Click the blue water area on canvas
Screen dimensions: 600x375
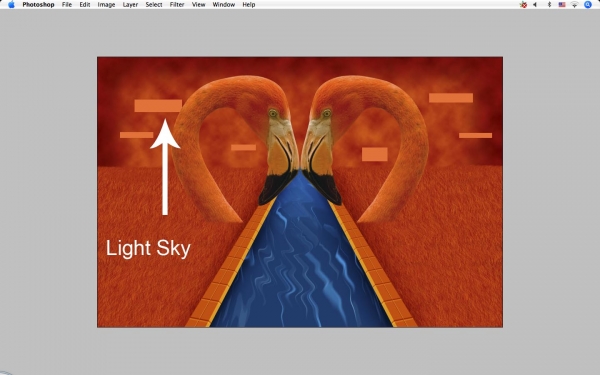(301, 268)
